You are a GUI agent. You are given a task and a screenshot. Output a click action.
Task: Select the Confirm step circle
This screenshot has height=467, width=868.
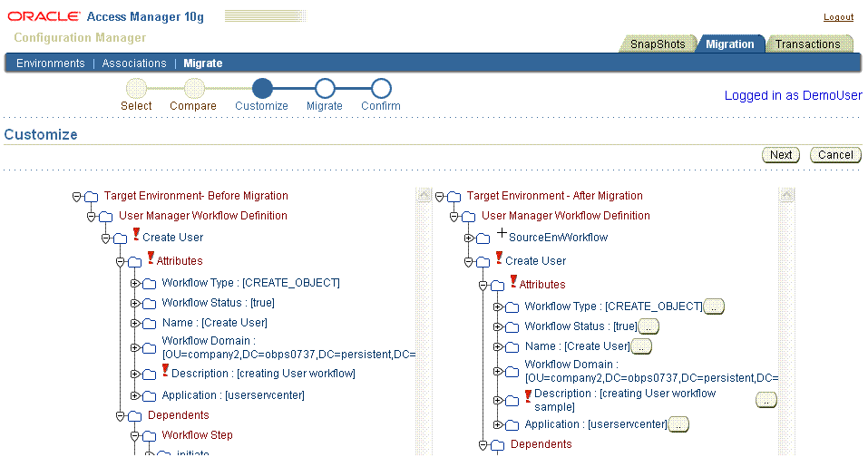pyautogui.click(x=381, y=88)
